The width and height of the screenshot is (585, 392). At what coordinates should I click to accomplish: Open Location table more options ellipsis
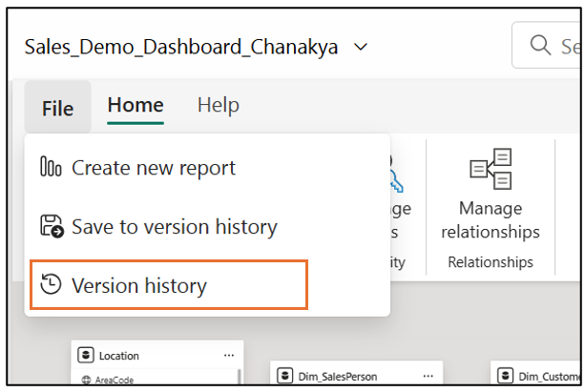229,356
